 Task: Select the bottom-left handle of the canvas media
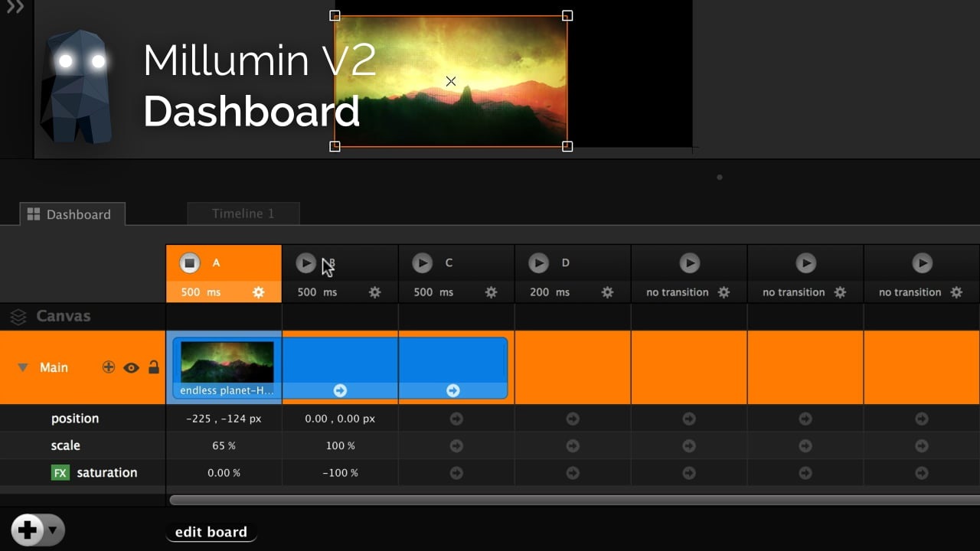335,146
